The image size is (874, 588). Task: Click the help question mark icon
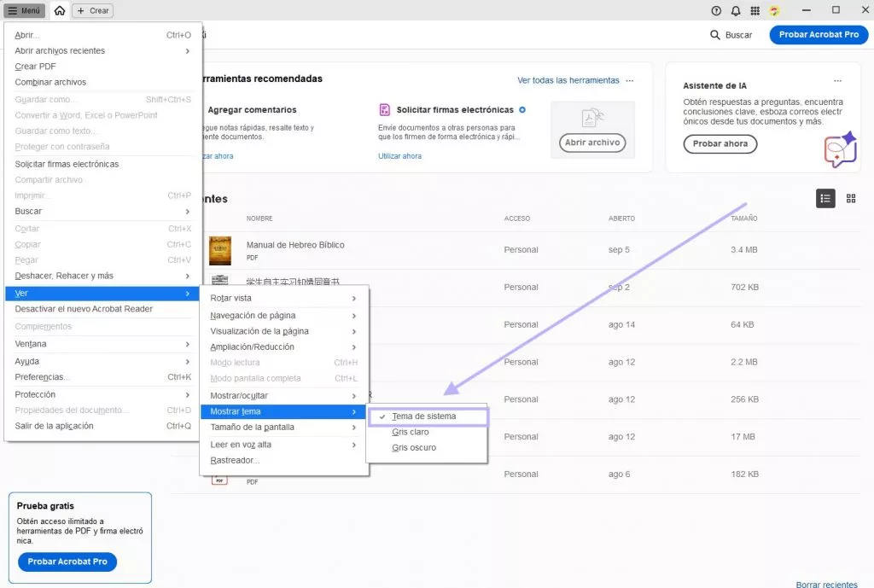[x=716, y=10]
